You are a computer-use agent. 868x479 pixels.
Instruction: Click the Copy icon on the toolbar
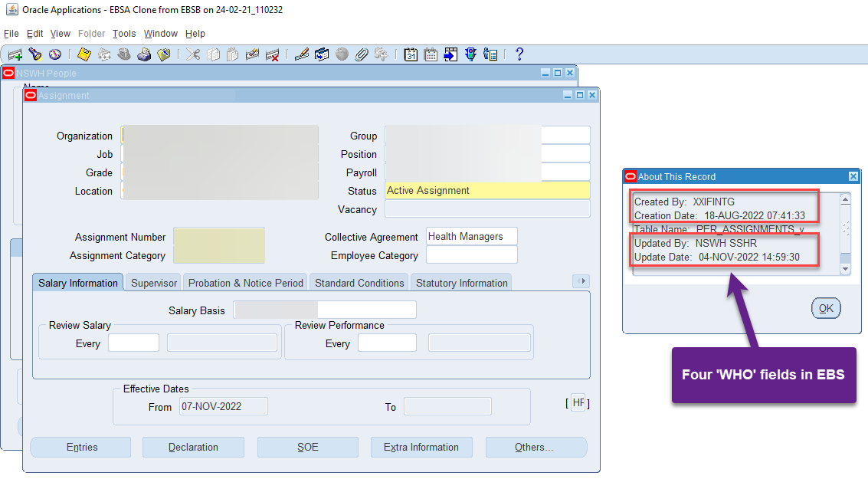pos(214,54)
